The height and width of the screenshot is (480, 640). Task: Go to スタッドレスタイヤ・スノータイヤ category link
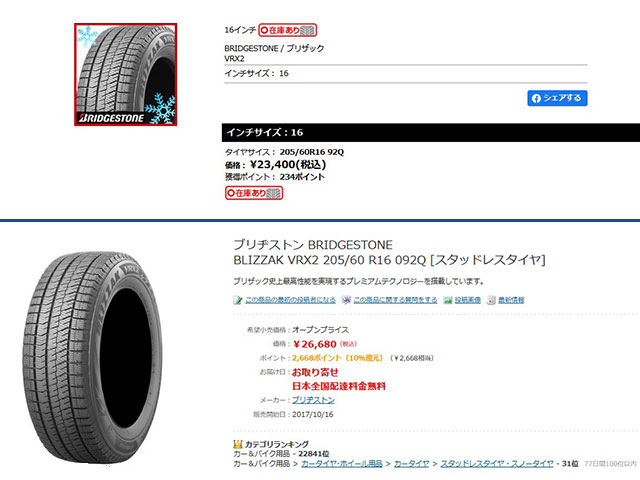point(497,464)
